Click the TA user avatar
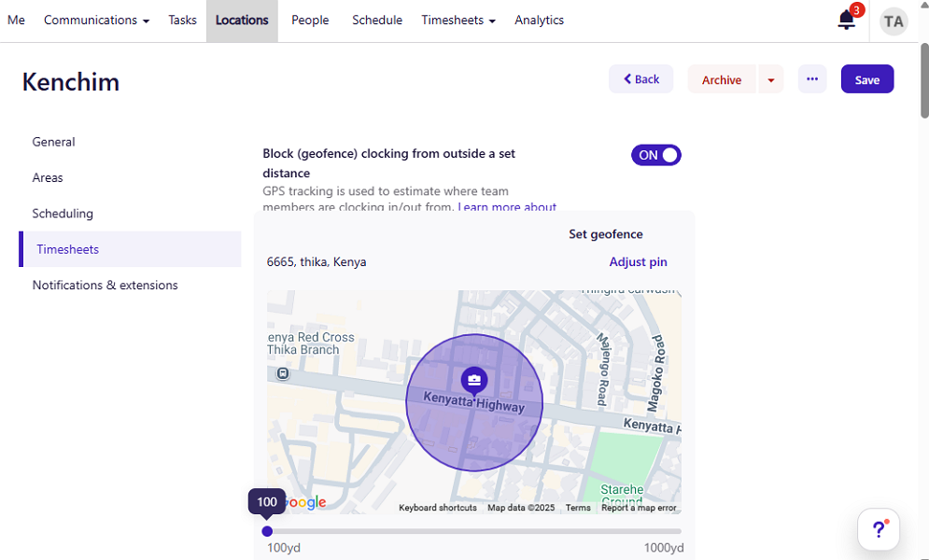Screen dimensions: 929x560 894,21
